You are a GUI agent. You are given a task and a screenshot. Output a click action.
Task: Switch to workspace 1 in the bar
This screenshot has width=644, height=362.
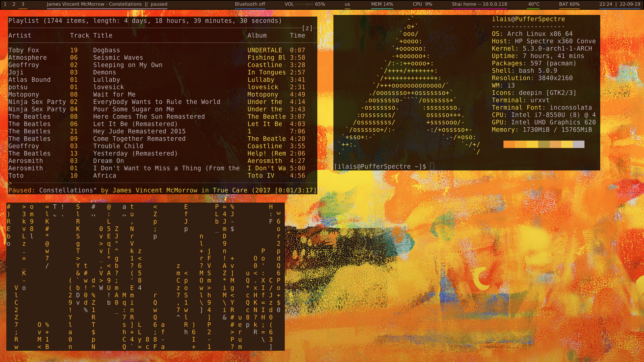click(x=5, y=4)
